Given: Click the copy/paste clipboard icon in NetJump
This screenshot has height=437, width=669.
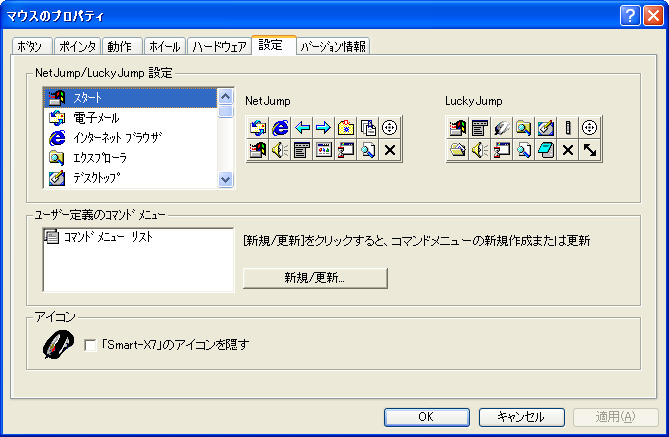Looking at the screenshot, I should pyautogui.click(x=368, y=127).
